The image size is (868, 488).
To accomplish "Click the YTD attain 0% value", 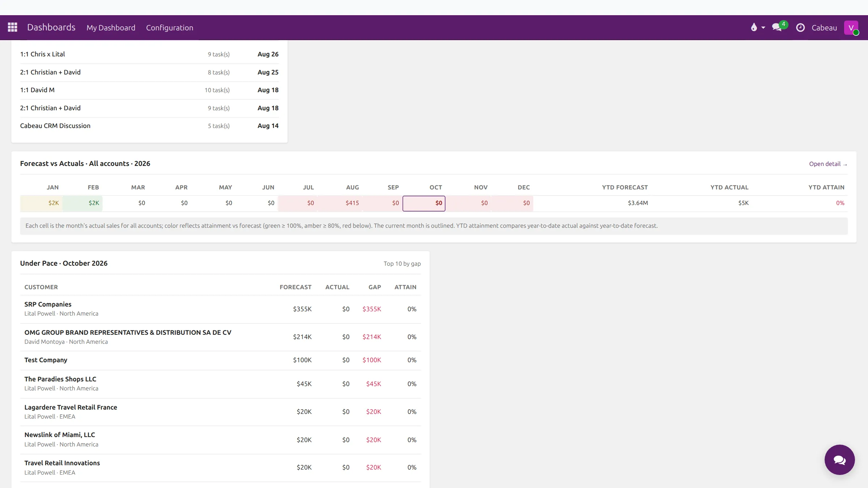I will click(840, 203).
